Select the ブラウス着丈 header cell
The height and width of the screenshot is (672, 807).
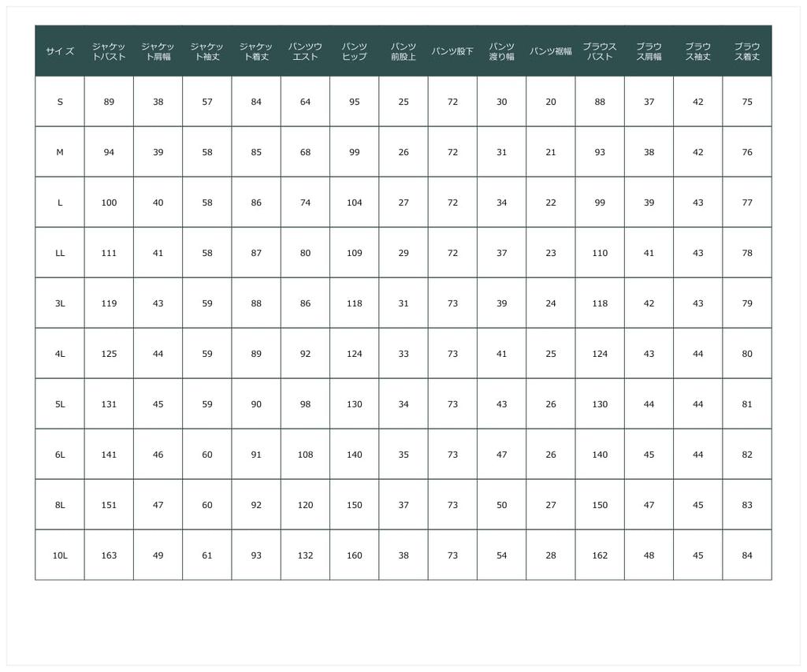747,51
